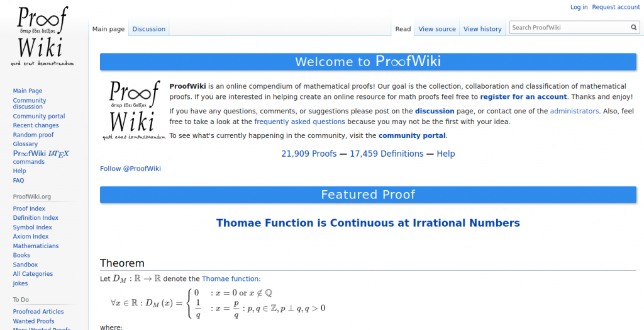Open frequently asked questions link
The height and width of the screenshot is (330, 644).
coord(300,122)
